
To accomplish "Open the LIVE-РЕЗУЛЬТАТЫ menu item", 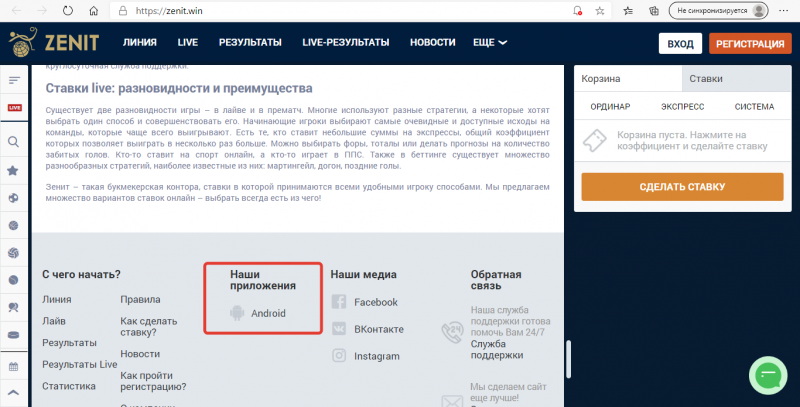I will [x=346, y=42].
